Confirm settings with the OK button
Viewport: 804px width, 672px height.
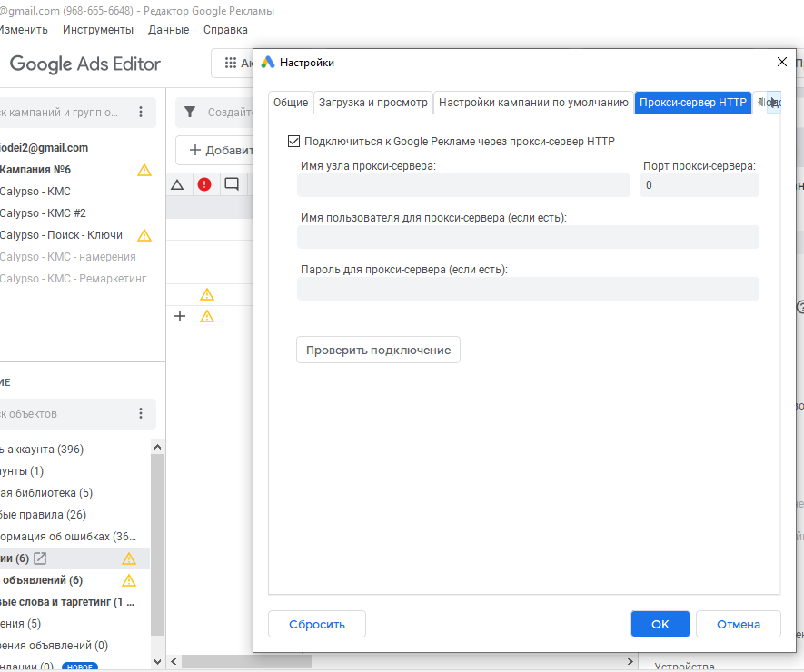coord(660,624)
